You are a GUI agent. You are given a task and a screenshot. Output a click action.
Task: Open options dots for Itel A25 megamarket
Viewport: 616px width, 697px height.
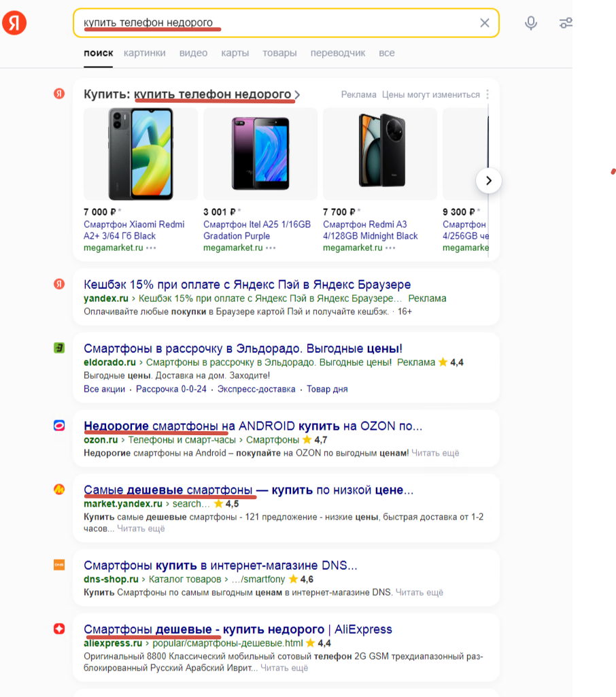click(x=271, y=248)
